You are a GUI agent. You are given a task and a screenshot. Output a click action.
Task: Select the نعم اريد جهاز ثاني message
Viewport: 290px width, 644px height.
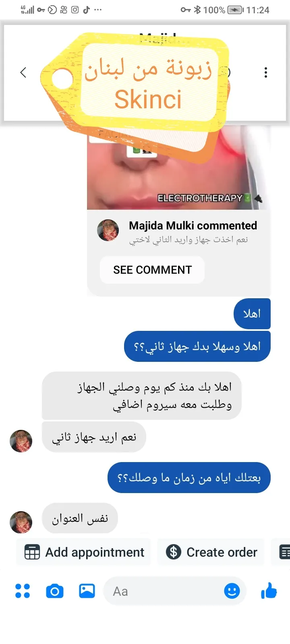tap(94, 437)
